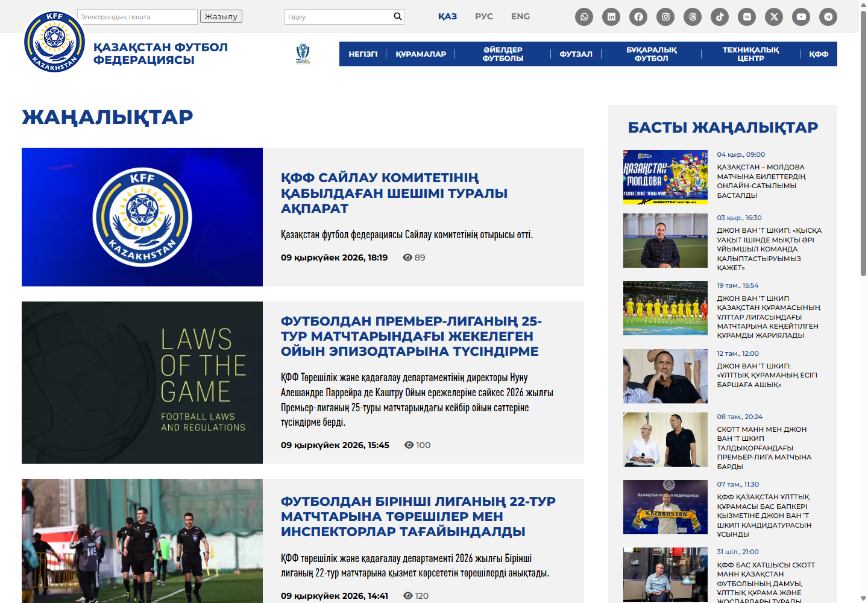Focus the Электрондық пошта email field

coord(137,17)
